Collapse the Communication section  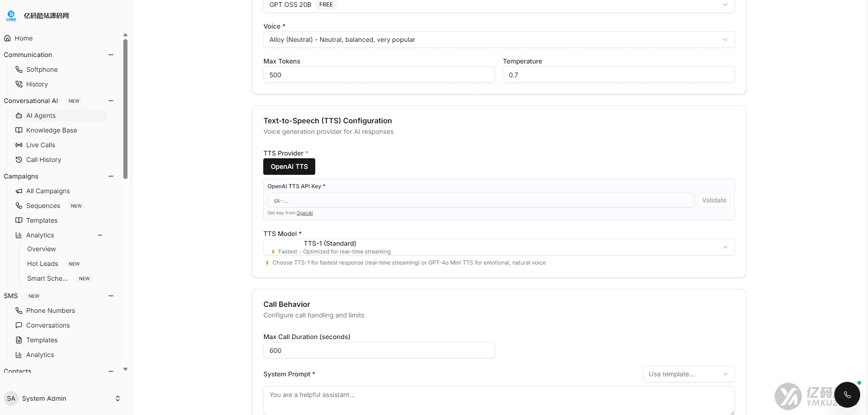(x=110, y=55)
